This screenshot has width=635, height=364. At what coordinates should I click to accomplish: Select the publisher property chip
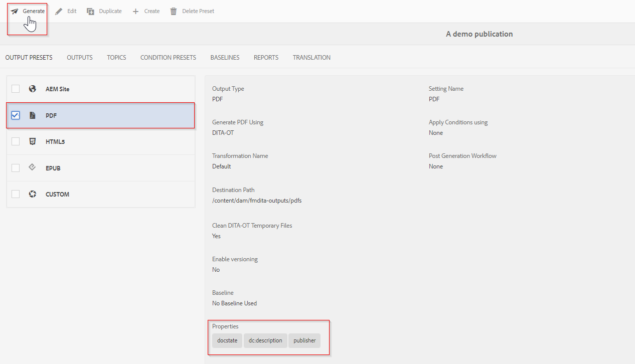pyautogui.click(x=304, y=340)
